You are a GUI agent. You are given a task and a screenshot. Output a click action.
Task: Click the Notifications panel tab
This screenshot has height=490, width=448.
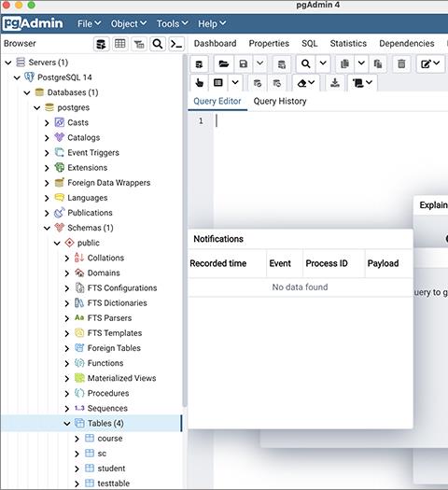pyautogui.click(x=218, y=239)
